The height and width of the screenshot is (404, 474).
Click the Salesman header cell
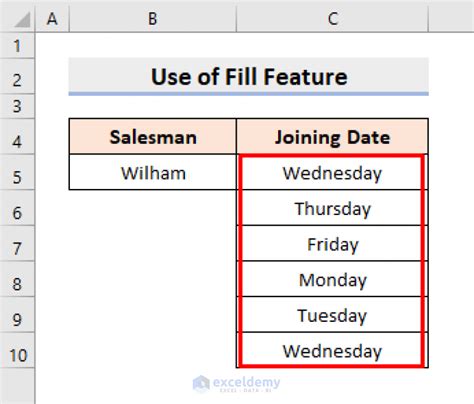point(153,137)
